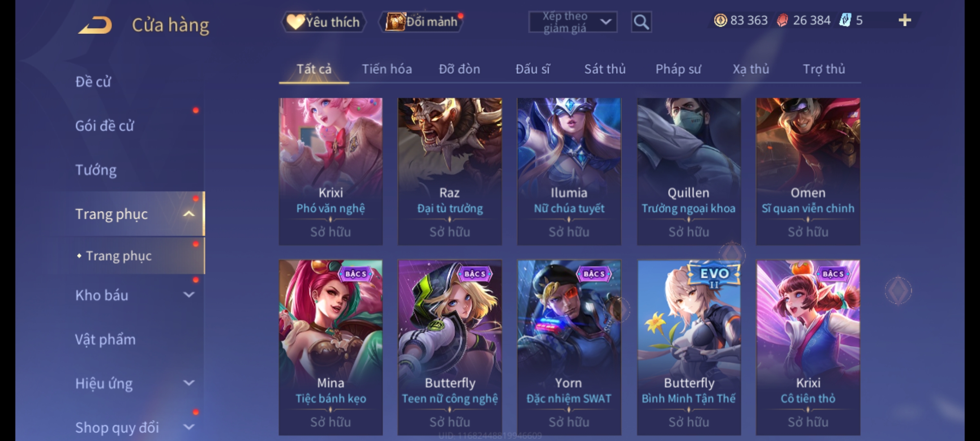The width and height of the screenshot is (980, 441).
Task: Expand the Shop quy đổi menu
Action: [x=189, y=427]
